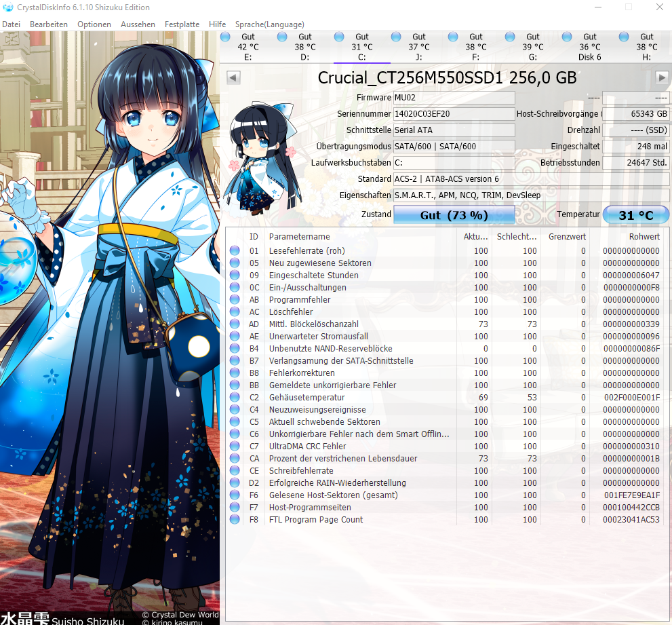Image resolution: width=672 pixels, height=625 pixels.
Task: Click the Übertragungsmodus SATA/600 field
Action: click(454, 147)
